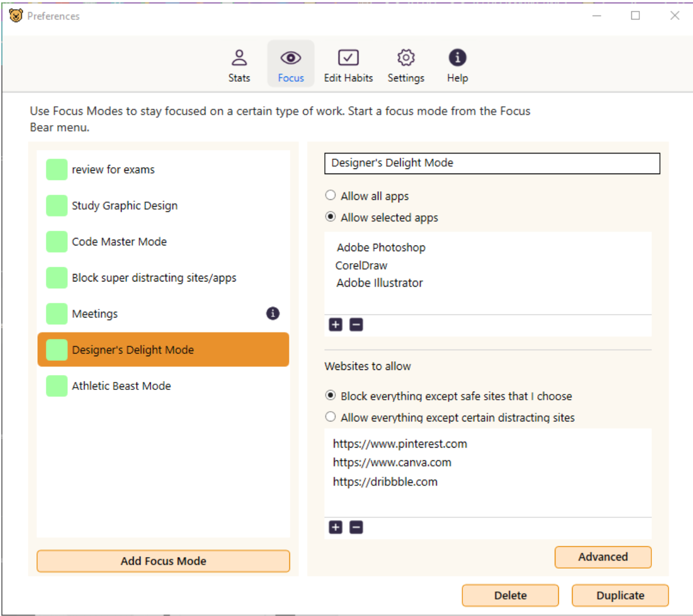Close the Preferences window
The image size is (693, 616).
tap(675, 15)
